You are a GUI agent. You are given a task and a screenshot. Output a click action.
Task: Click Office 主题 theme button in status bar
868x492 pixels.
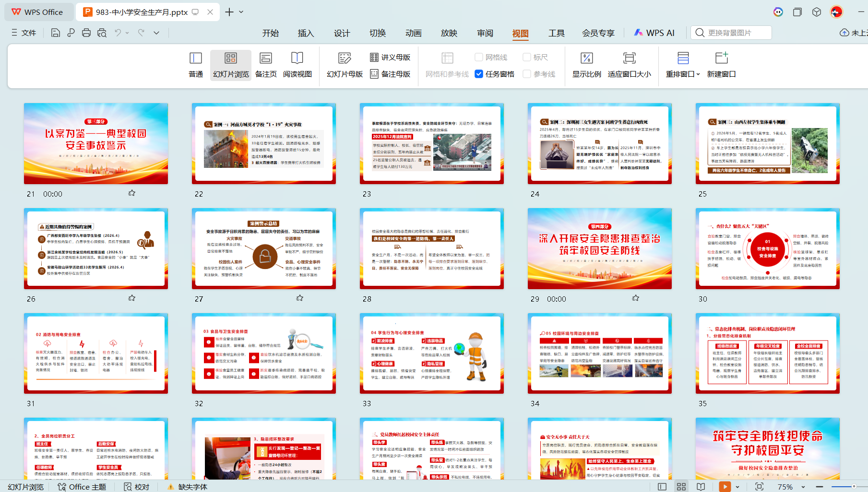(x=82, y=487)
